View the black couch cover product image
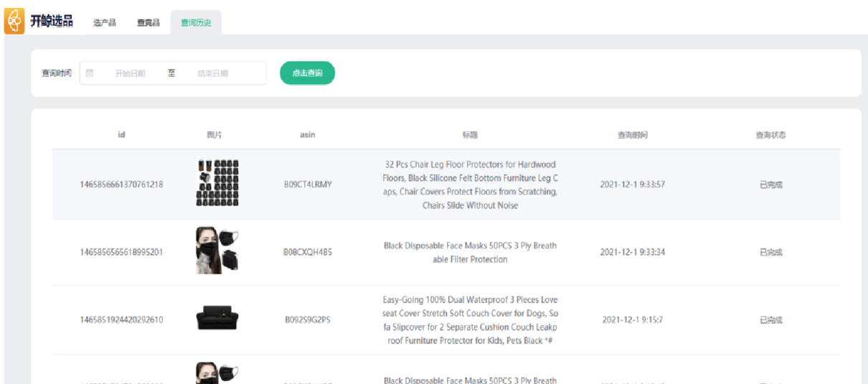Viewport: 868px width, 384px height. pyautogui.click(x=217, y=318)
